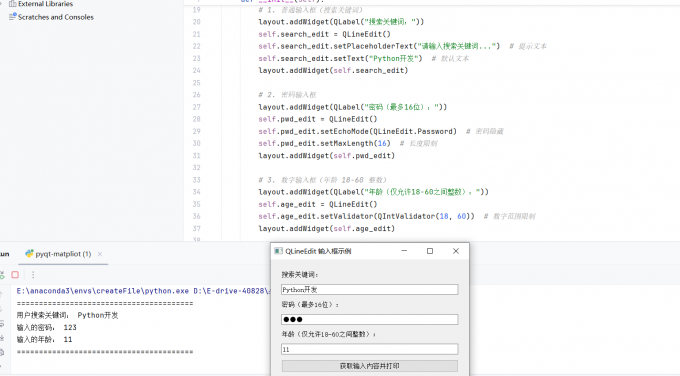Click the QLabel("年龄...") code line 34
This screenshot has width=680, height=376.
point(373,192)
